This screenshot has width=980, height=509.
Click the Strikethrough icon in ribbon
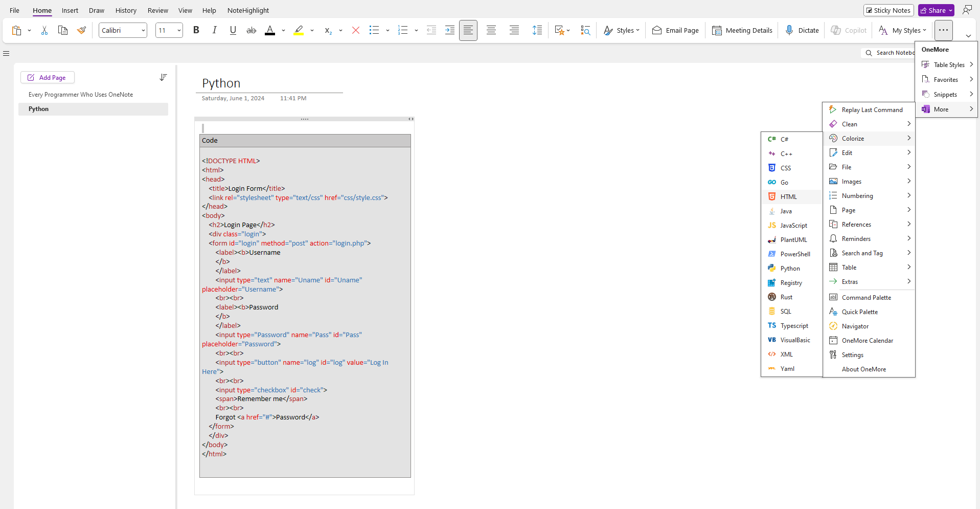point(251,31)
